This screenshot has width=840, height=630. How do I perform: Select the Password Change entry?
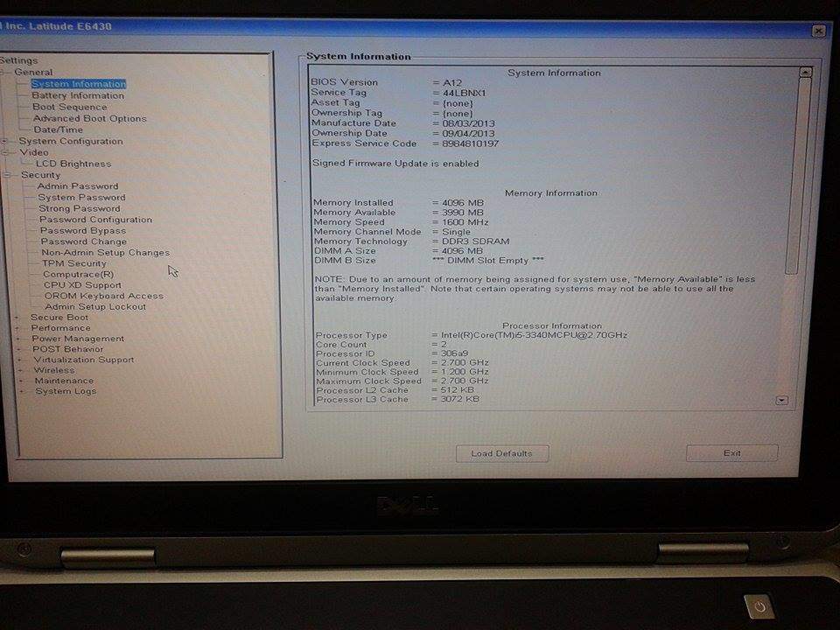coord(84,241)
